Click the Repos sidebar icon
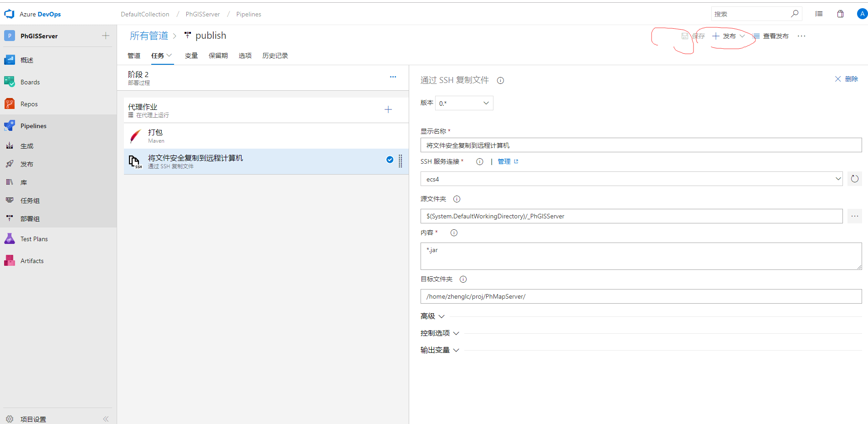 pyautogui.click(x=10, y=104)
